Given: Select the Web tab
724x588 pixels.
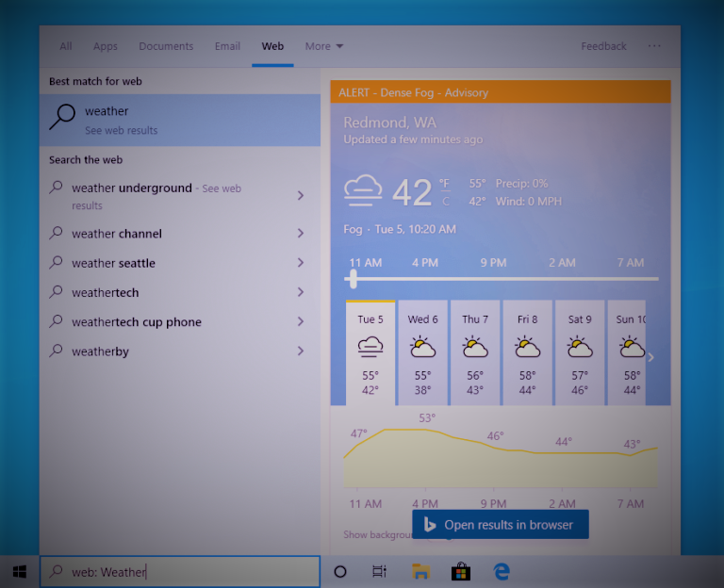Looking at the screenshot, I should [272, 46].
